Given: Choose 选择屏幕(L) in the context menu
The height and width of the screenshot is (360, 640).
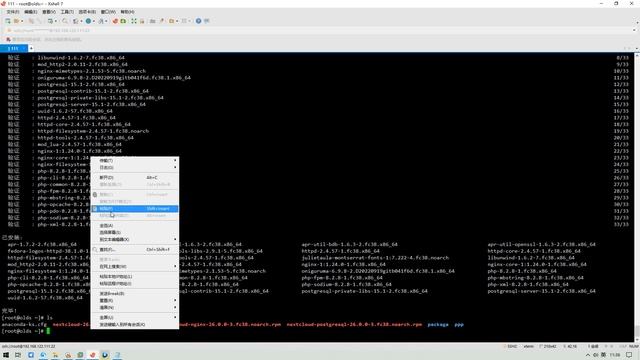Looking at the screenshot, I should pos(134,232).
